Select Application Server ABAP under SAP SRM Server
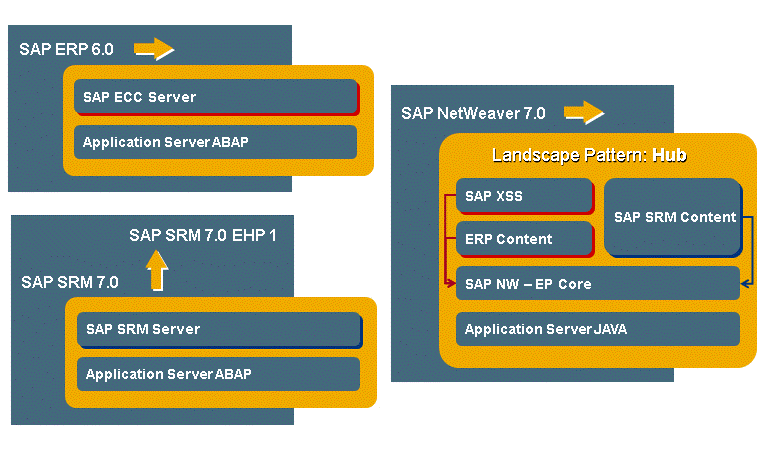The height and width of the screenshot is (453, 765). [x=219, y=374]
